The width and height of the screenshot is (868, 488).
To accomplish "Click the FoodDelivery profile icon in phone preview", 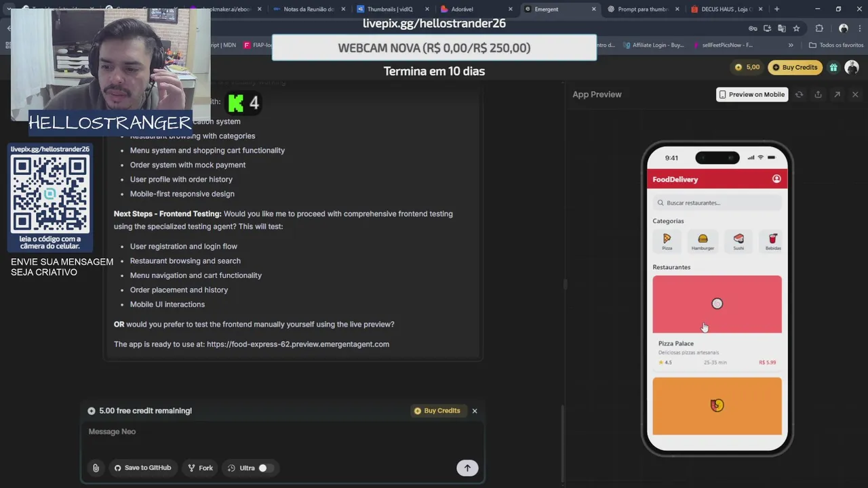I will (x=776, y=179).
